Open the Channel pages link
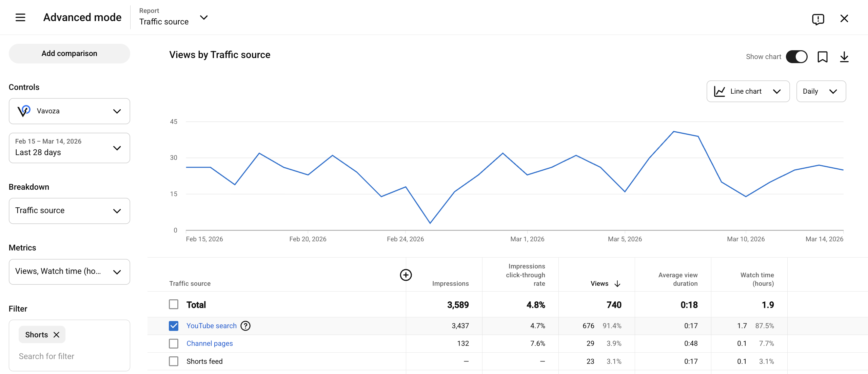The image size is (868, 374). [x=209, y=343]
